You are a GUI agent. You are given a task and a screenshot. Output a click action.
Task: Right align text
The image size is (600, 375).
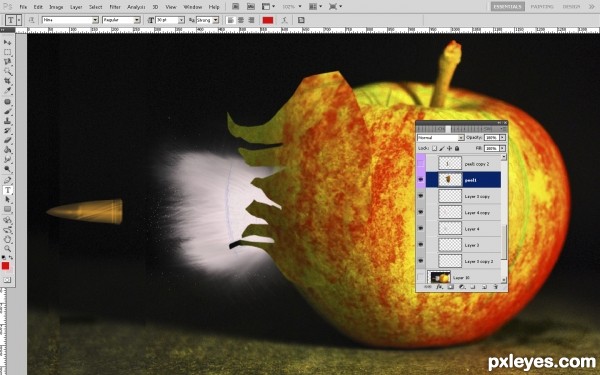pos(251,20)
